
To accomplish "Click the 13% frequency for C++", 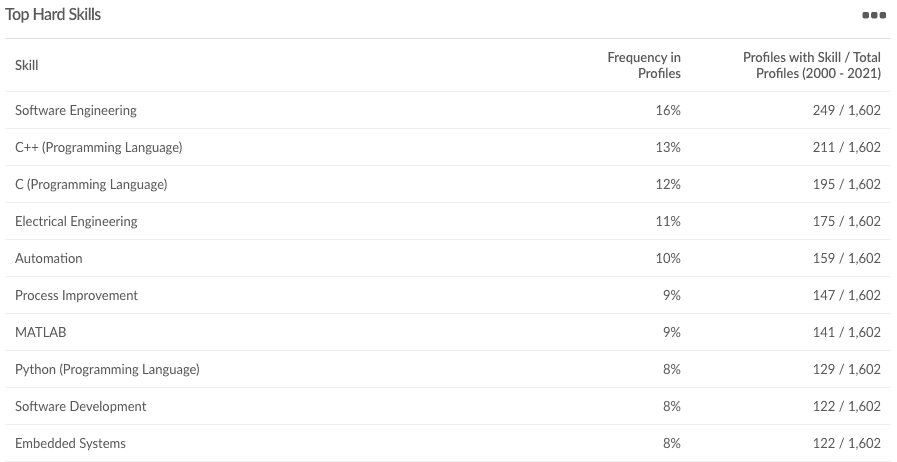I will [x=668, y=148].
